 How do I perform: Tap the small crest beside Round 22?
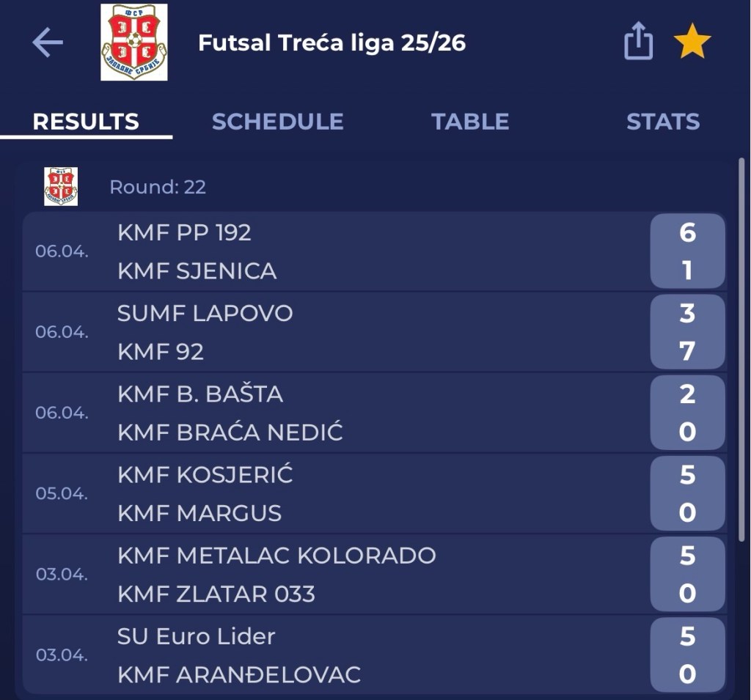tap(61, 186)
